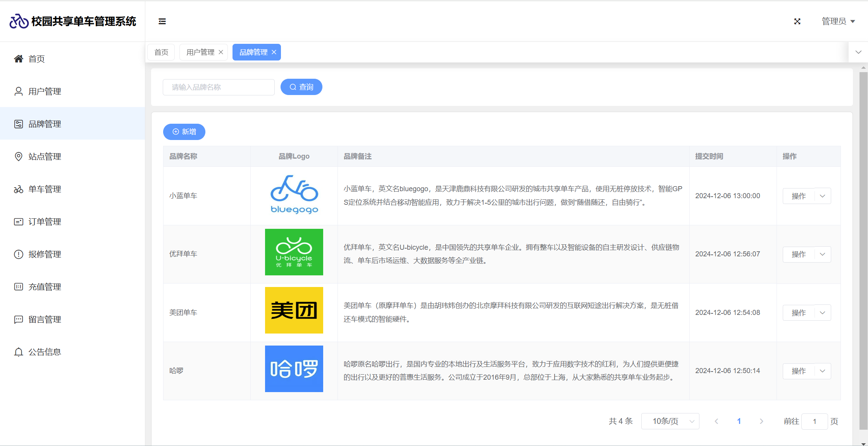Open 报修管理 via its warning icon
This screenshot has width=868, height=446.
pyautogui.click(x=18, y=254)
